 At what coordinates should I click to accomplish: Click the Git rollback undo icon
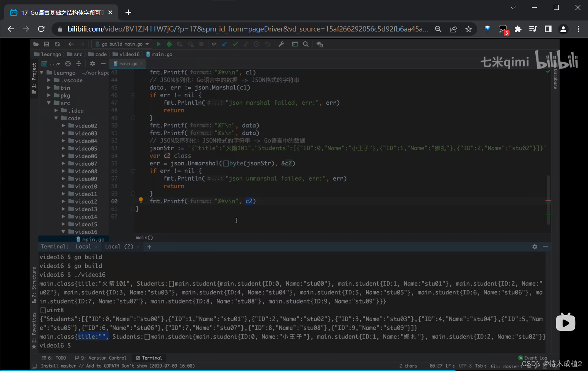(x=268, y=44)
